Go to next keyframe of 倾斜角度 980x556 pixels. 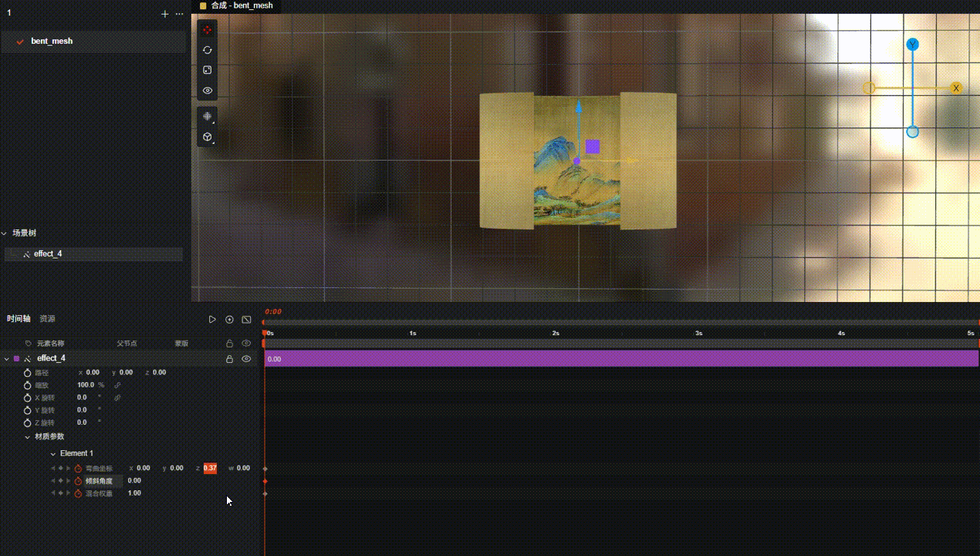68,480
